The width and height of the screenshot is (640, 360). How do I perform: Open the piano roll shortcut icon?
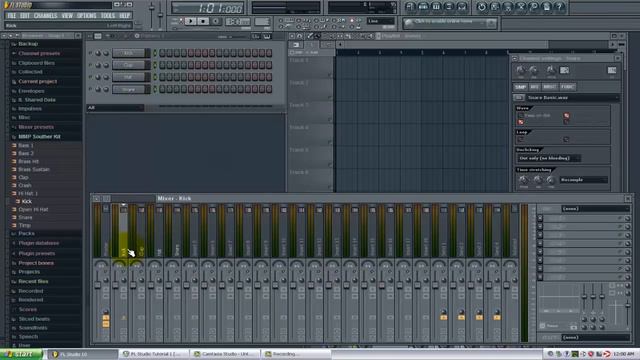(x=436, y=7)
